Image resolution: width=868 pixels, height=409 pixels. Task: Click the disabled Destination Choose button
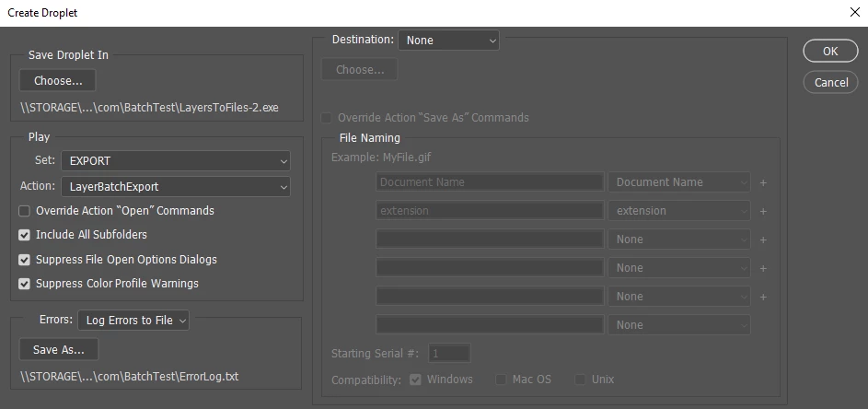(360, 69)
